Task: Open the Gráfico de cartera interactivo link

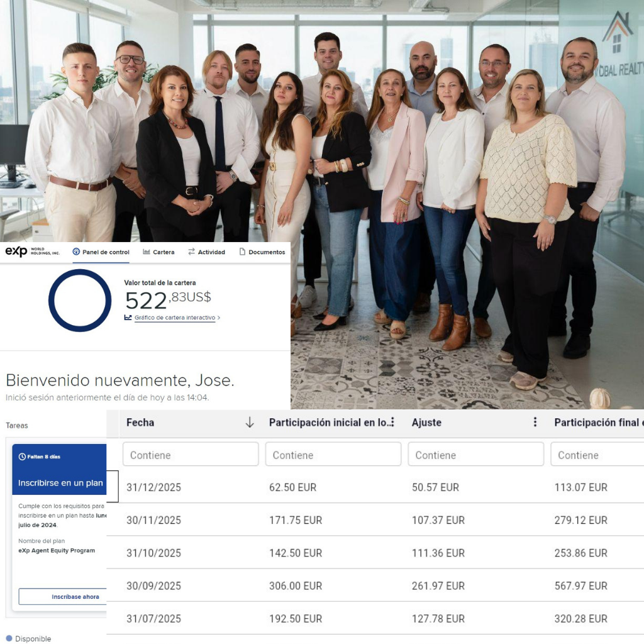Action: click(x=175, y=318)
